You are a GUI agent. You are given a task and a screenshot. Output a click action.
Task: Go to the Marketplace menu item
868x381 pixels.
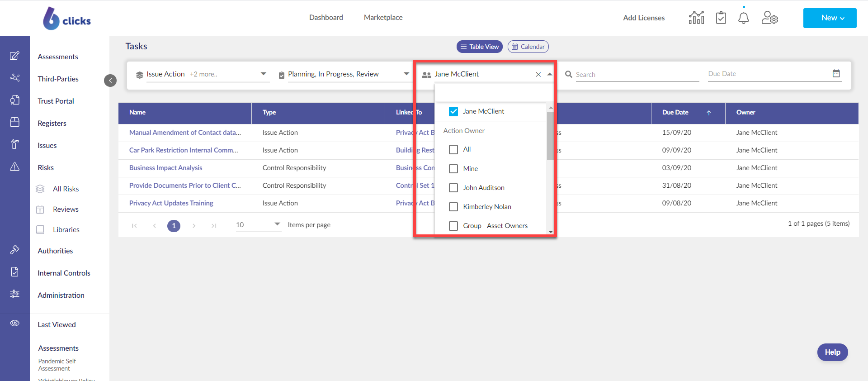[383, 18]
